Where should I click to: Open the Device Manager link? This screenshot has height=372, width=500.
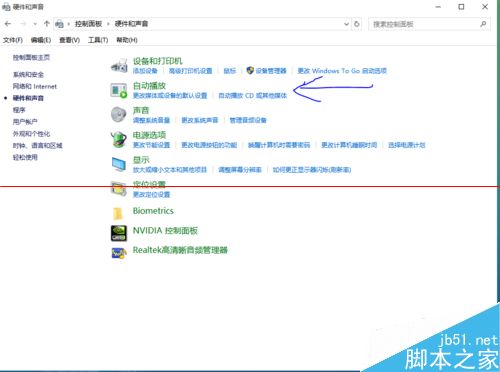[271, 71]
